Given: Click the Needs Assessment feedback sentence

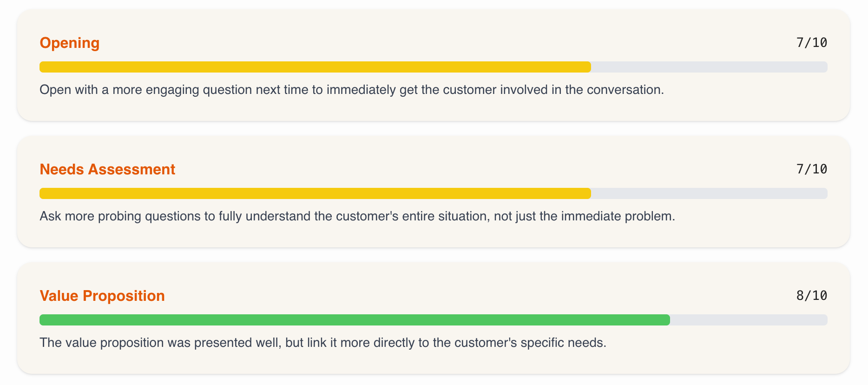Looking at the screenshot, I should 357,216.
